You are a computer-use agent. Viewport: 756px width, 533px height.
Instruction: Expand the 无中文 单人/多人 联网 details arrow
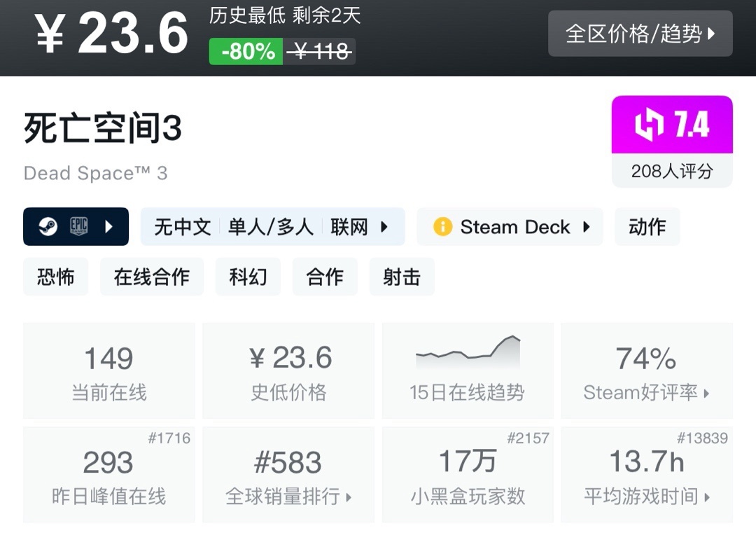coord(384,227)
